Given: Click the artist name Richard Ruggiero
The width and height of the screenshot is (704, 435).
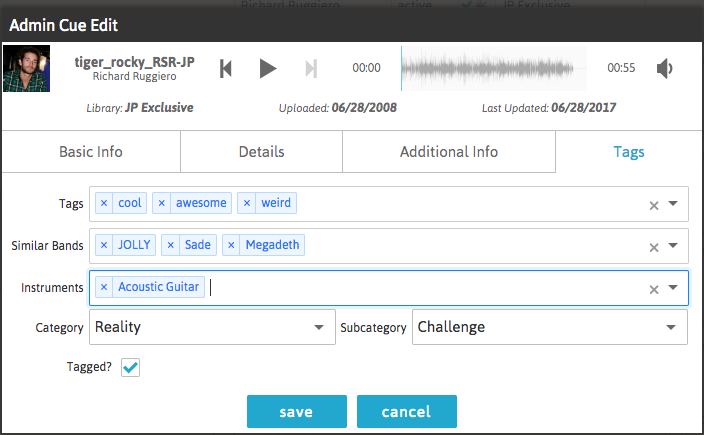Looking at the screenshot, I should [134, 76].
